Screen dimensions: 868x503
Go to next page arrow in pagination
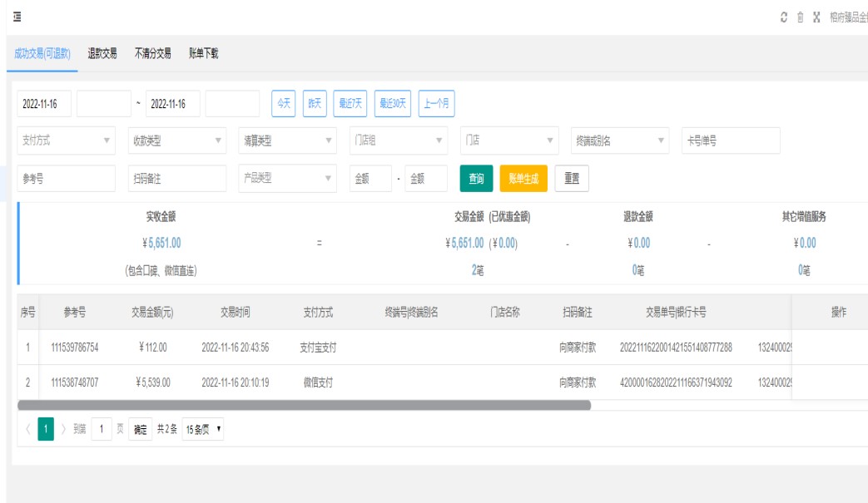[63, 430]
